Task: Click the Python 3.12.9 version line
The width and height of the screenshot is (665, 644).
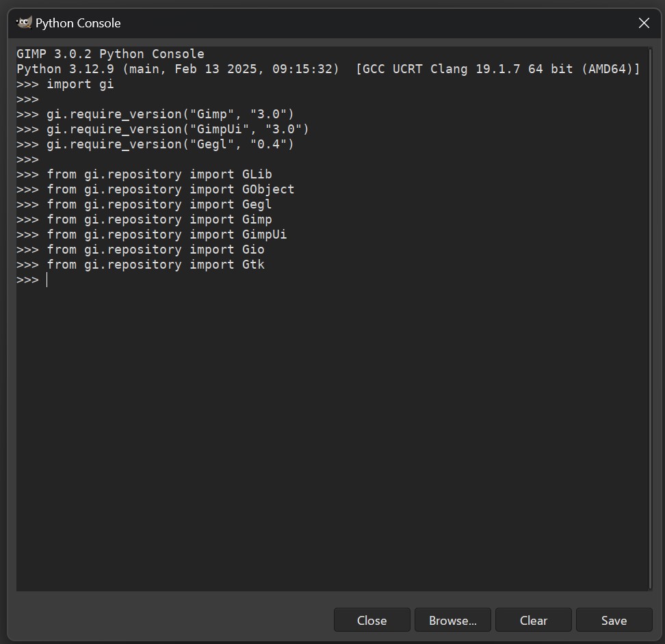Action: click(328, 69)
